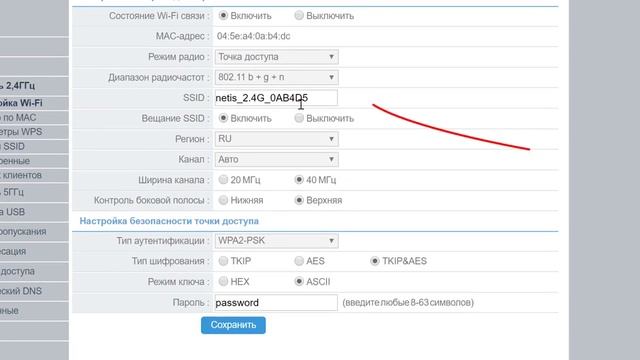The width and height of the screenshot is (640, 360).
Task: Open the 5ГГц sidebar section
Action: click(34, 192)
